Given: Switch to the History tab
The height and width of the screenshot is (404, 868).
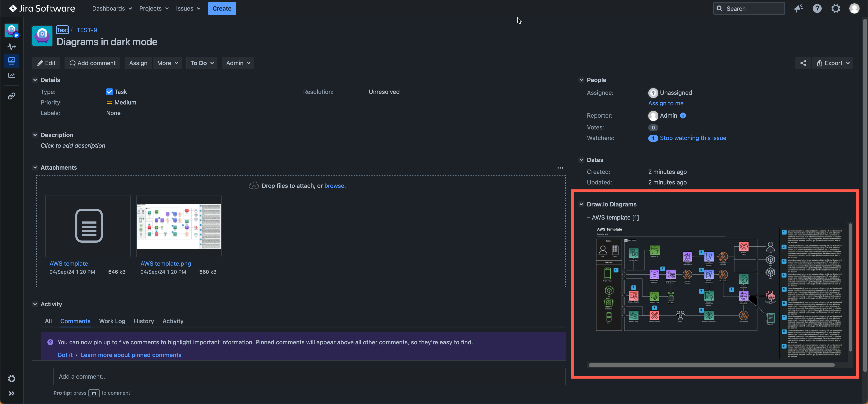Looking at the screenshot, I should [x=143, y=320].
